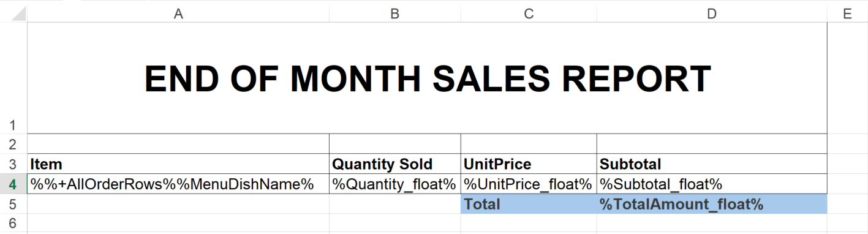Select highlighted row 4 header
Viewport: 868px width, 234px height.
(x=13, y=184)
